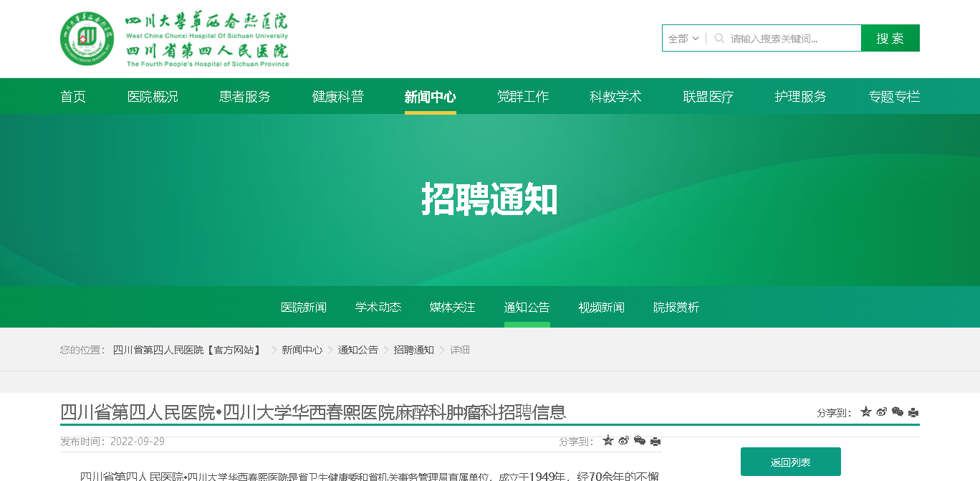Click 招聘通知 in the breadcrumb trail
Image resolution: width=980 pixels, height=481 pixels.
[x=413, y=350]
